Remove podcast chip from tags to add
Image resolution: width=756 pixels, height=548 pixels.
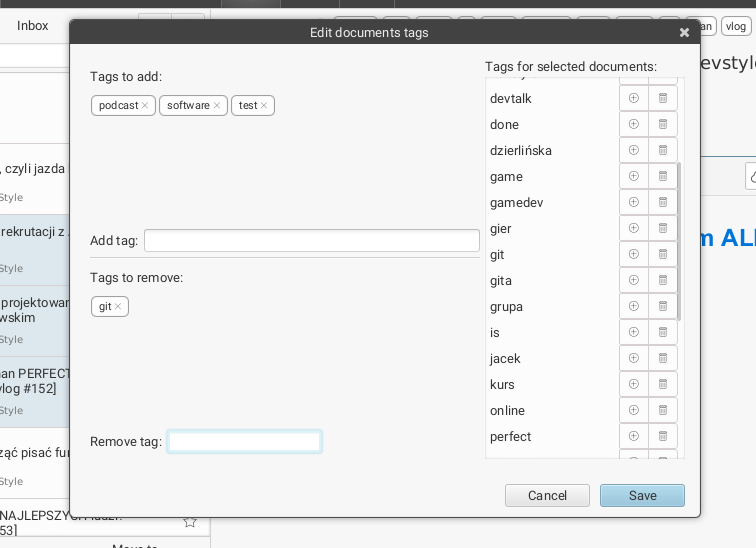145,106
